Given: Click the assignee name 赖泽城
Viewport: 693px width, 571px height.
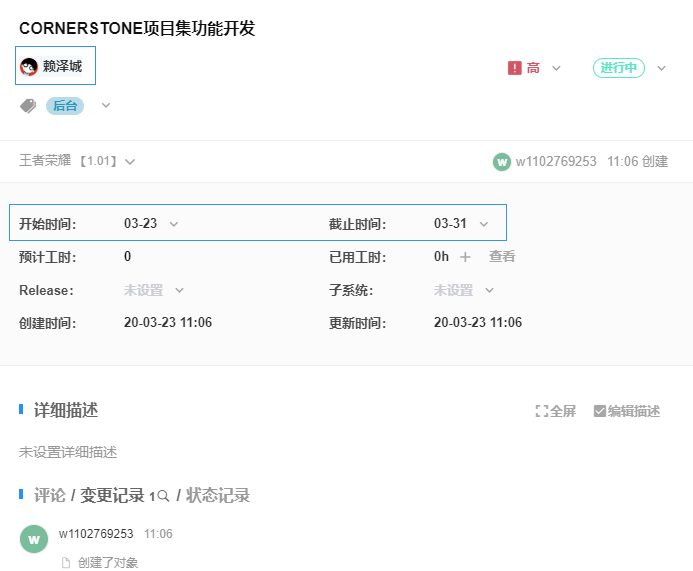Looking at the screenshot, I should click(x=62, y=66).
